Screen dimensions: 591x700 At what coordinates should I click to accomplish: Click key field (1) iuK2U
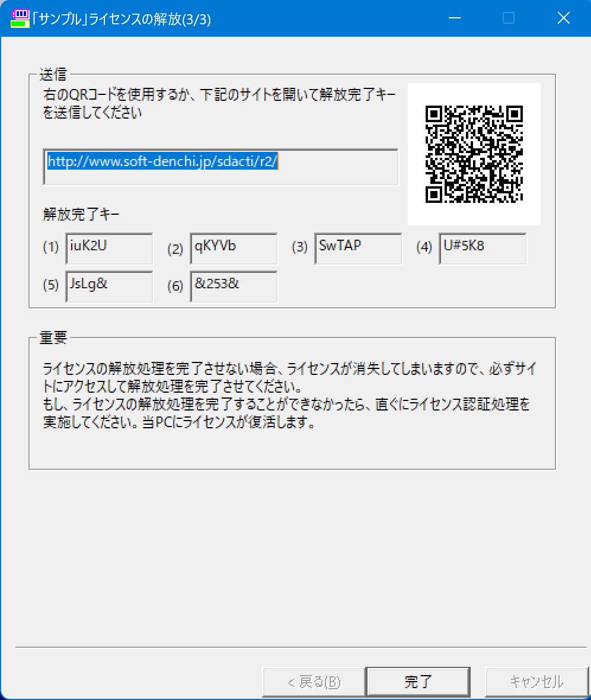point(109,249)
